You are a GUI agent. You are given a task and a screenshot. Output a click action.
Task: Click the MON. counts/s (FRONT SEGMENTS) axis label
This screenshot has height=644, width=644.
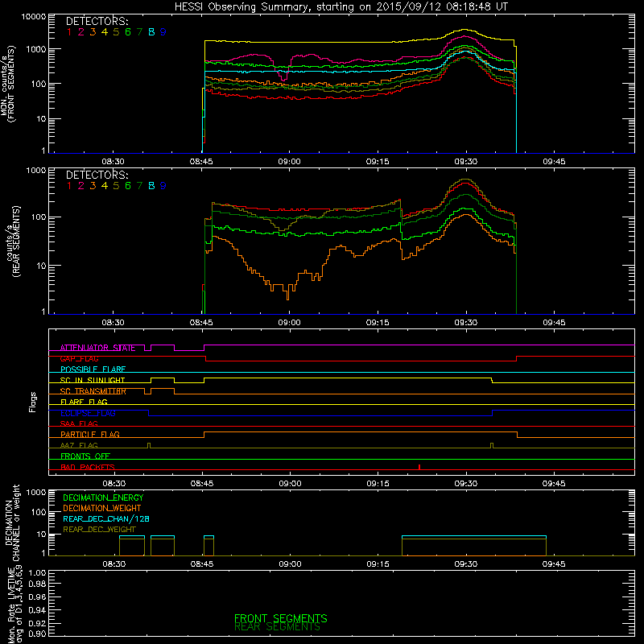pos(7,85)
